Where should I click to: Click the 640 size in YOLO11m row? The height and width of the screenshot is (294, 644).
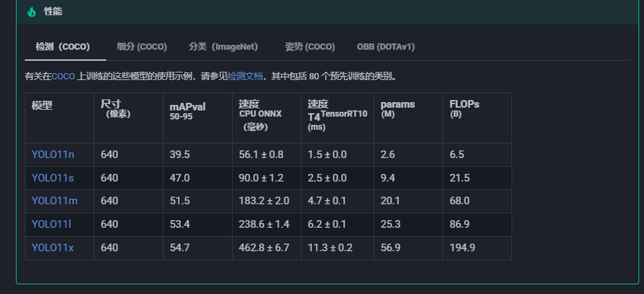point(109,201)
